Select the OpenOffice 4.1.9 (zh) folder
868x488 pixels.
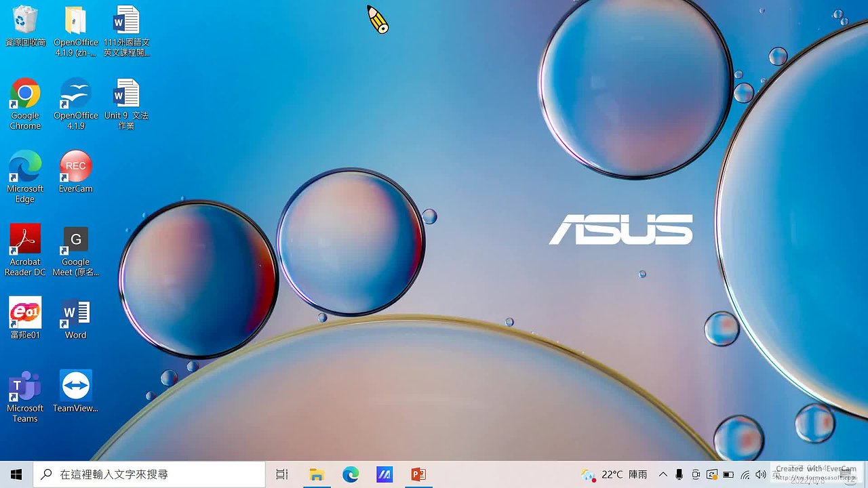coord(75,20)
